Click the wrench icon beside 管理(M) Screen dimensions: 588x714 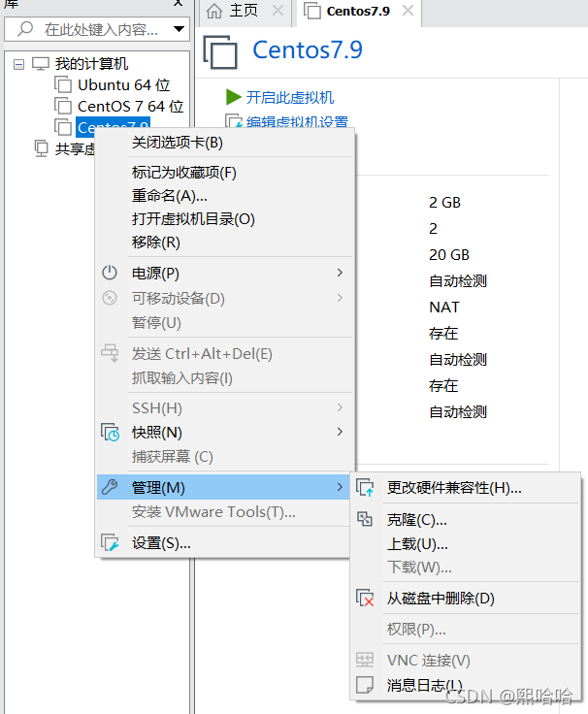pos(110,487)
